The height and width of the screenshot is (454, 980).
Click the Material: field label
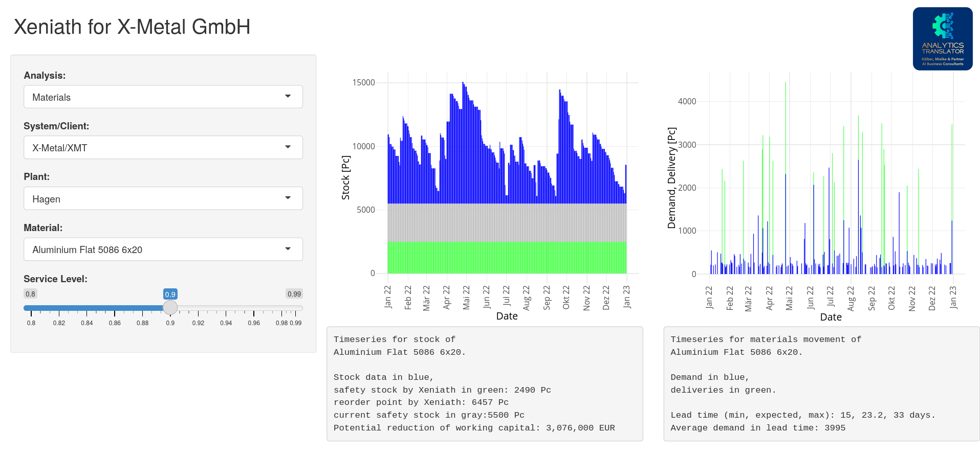point(43,228)
